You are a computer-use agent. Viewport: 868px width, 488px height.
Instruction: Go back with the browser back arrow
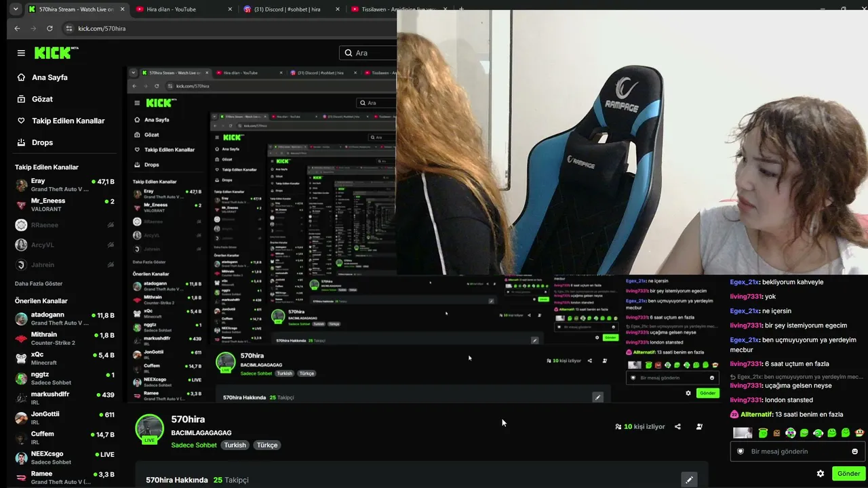tap(18, 28)
